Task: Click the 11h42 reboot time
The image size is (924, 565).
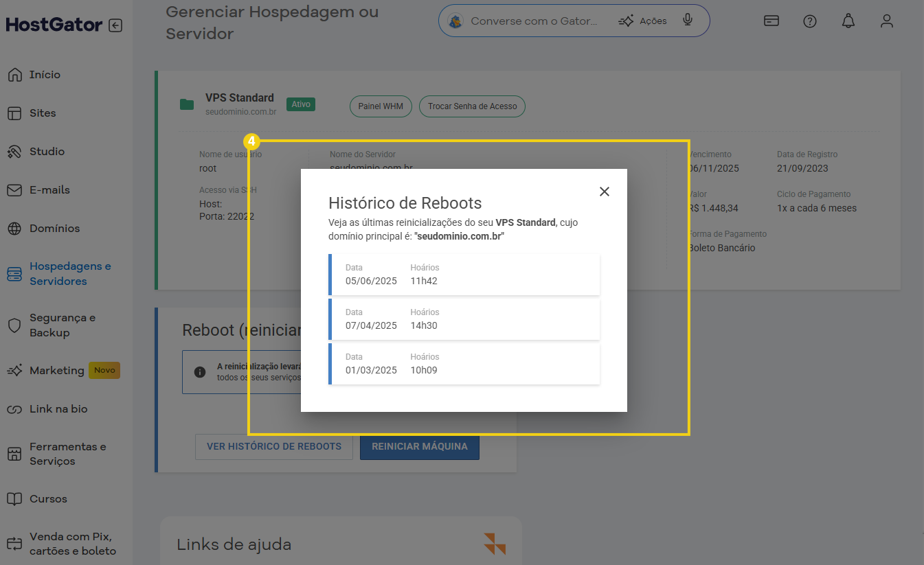Action: (424, 281)
